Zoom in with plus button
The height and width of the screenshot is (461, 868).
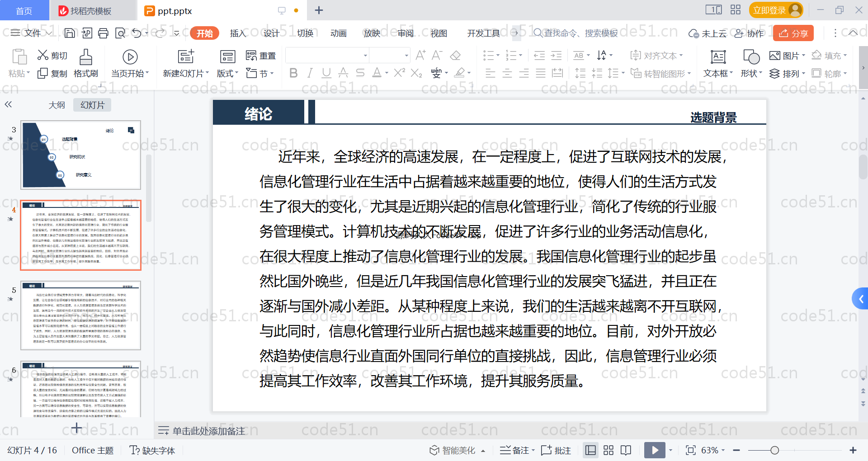853,450
